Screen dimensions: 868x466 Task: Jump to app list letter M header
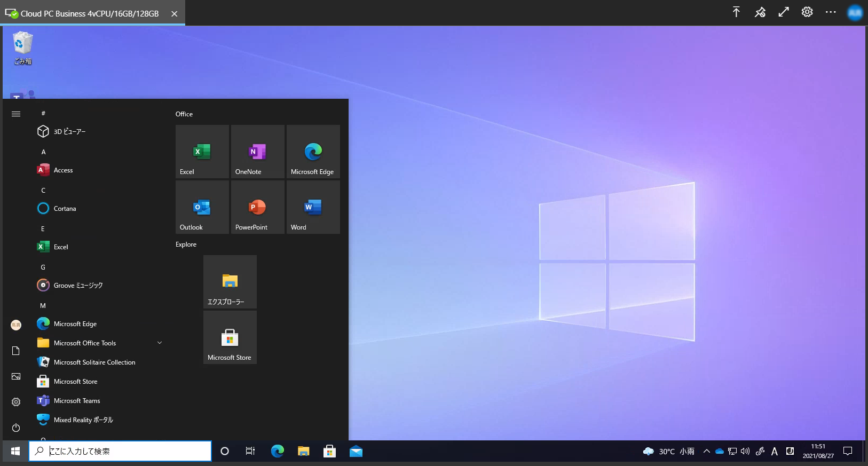(43, 306)
